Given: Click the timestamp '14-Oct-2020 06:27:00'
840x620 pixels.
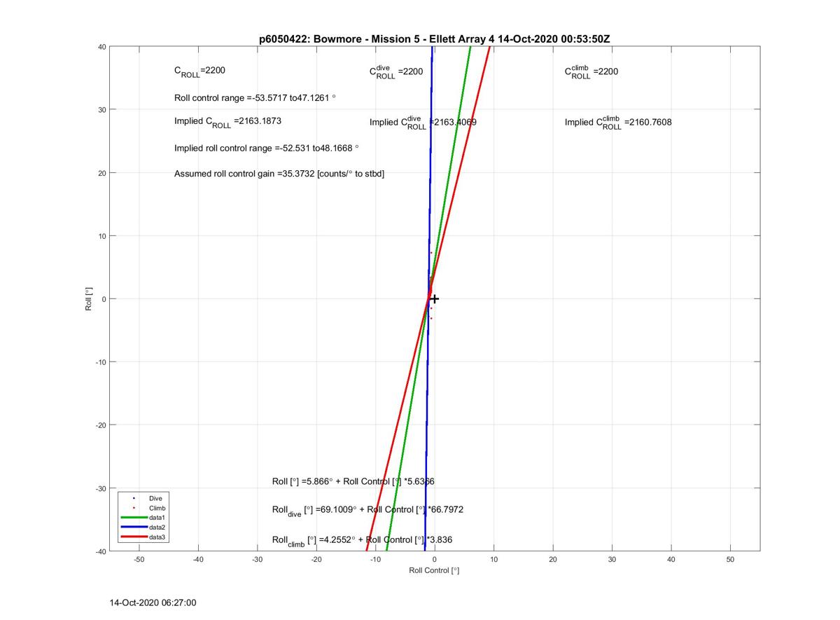Looking at the screenshot, I should (x=153, y=602).
